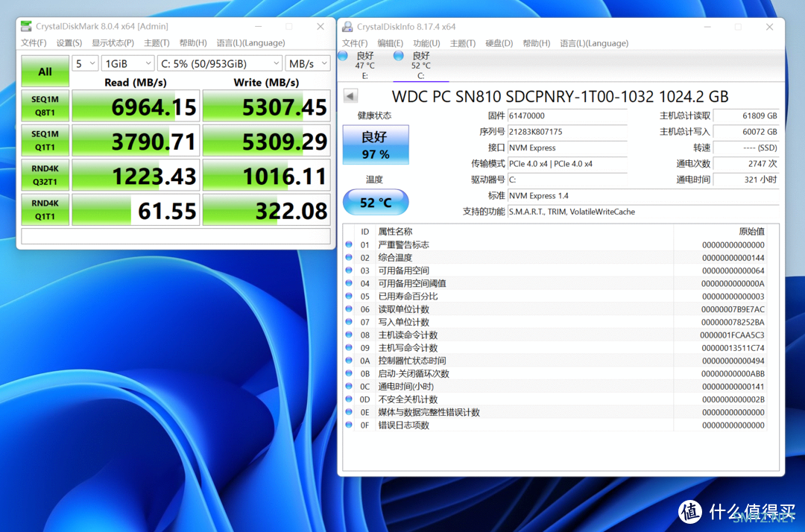Viewport: 805px width, 532px height.
Task: Click the status dot for attribute 01
Action: click(349, 244)
